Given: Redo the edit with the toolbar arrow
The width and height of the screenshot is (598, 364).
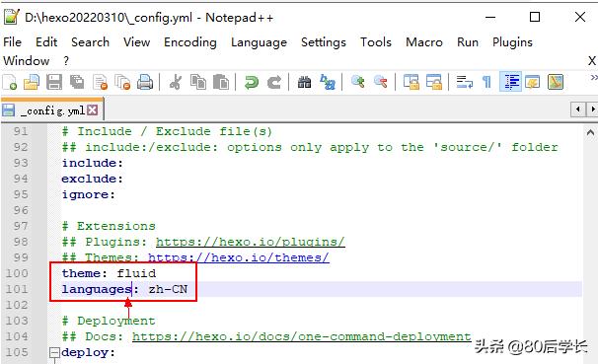Looking at the screenshot, I should [273, 82].
